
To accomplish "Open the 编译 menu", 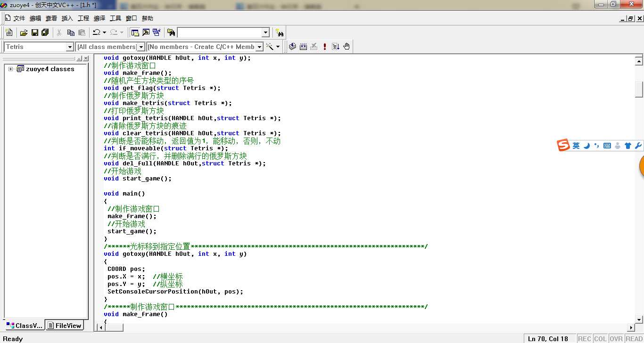I will point(99,18).
